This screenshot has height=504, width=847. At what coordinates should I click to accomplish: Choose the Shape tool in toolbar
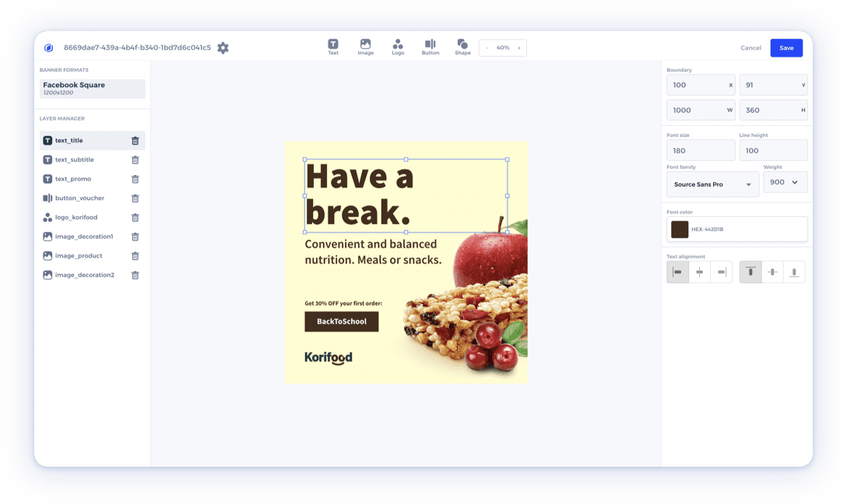[462, 47]
